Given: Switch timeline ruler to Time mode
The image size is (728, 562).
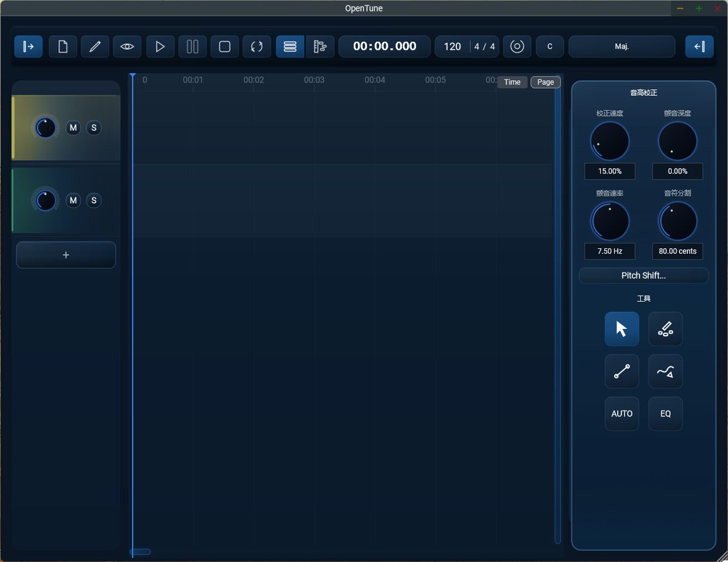Looking at the screenshot, I should pos(512,82).
